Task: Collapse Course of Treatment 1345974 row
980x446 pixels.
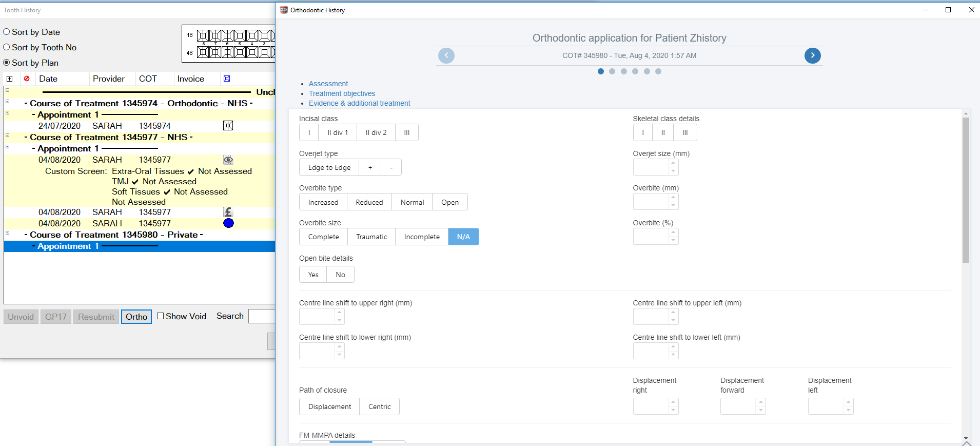Action: [x=8, y=102]
